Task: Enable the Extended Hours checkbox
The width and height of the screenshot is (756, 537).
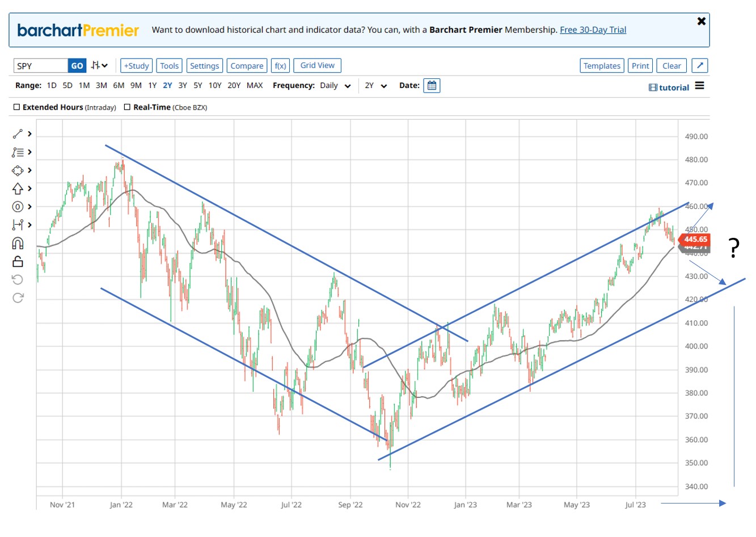Action: point(16,107)
